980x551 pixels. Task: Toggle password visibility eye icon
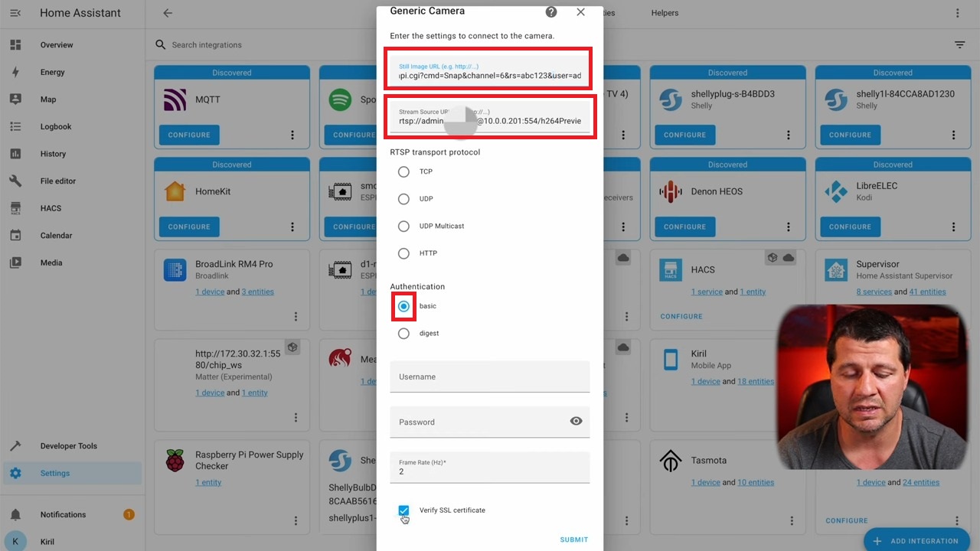(x=576, y=421)
